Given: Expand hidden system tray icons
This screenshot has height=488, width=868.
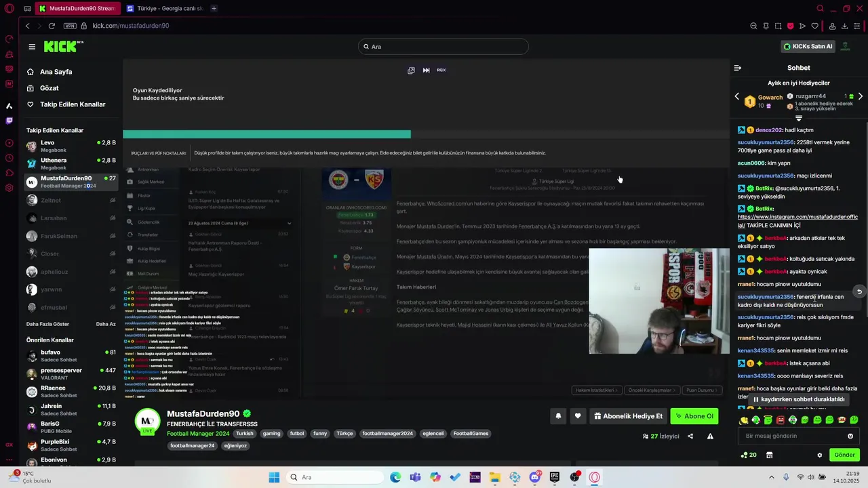Looking at the screenshot, I should pyautogui.click(x=772, y=477).
